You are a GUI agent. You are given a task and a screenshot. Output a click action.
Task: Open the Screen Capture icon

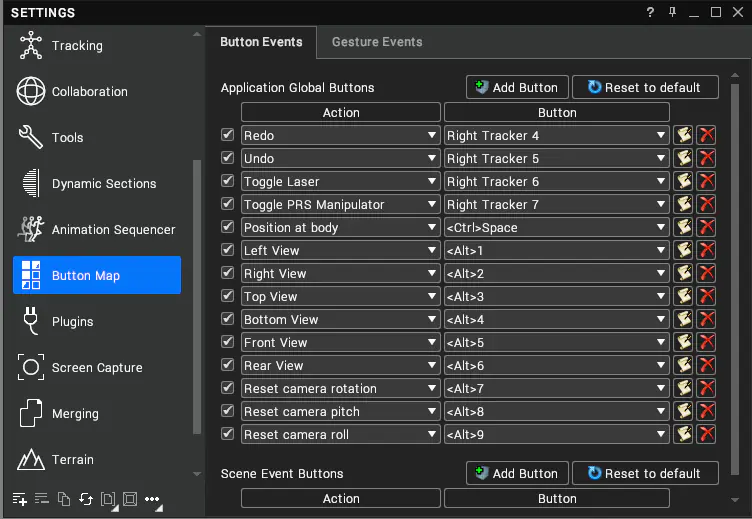31,367
